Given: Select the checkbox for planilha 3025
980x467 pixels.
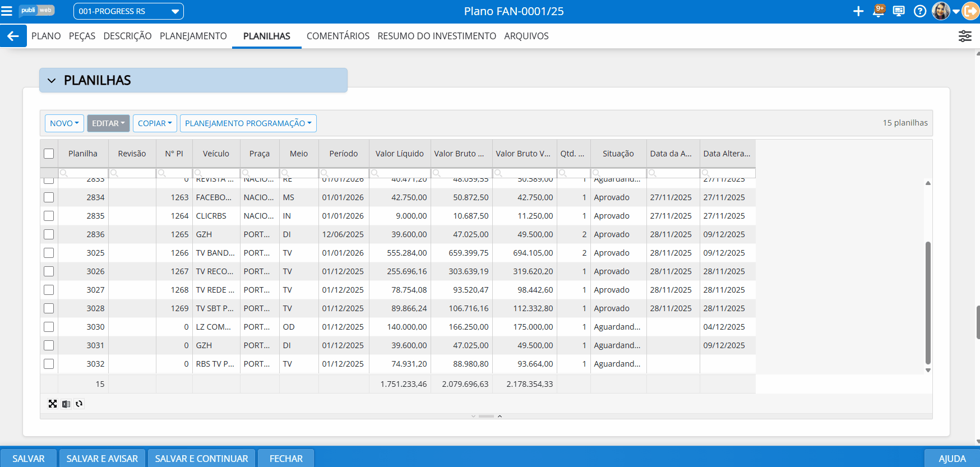Looking at the screenshot, I should coord(49,253).
